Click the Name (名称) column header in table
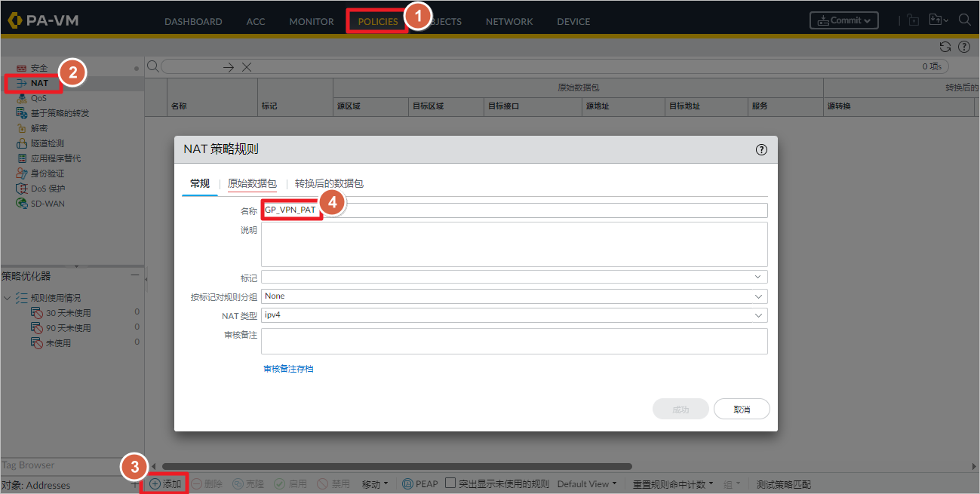The image size is (980, 494). (x=179, y=106)
